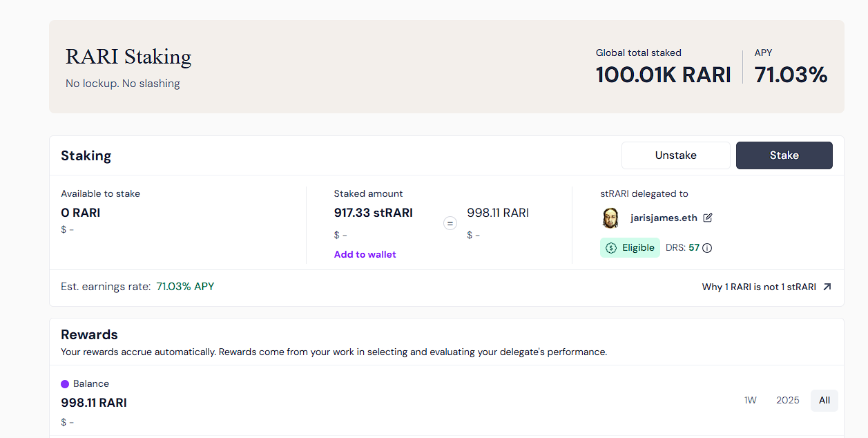Viewport: 868px width, 438px height.
Task: Click the equals sign icon between staked amounts
Action: [450, 223]
